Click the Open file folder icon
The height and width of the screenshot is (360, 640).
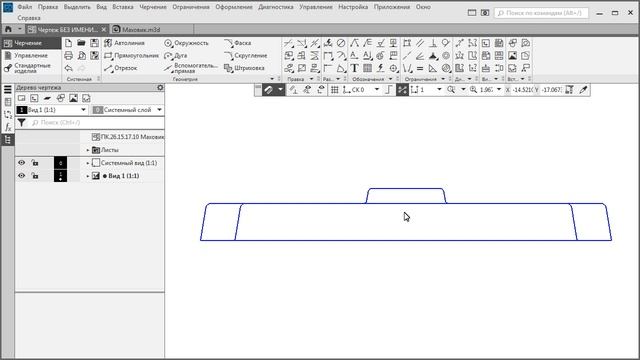point(81,43)
